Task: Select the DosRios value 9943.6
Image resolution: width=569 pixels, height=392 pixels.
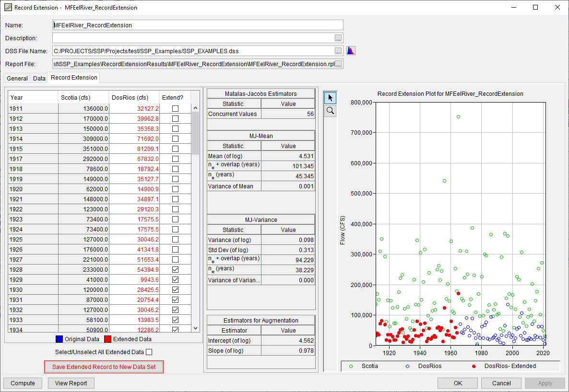Action: tap(134, 279)
